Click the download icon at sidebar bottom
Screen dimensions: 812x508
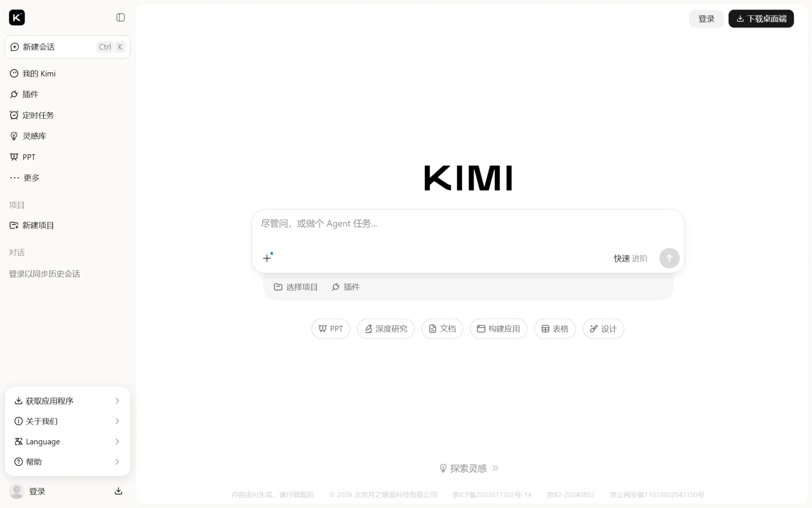pos(118,491)
